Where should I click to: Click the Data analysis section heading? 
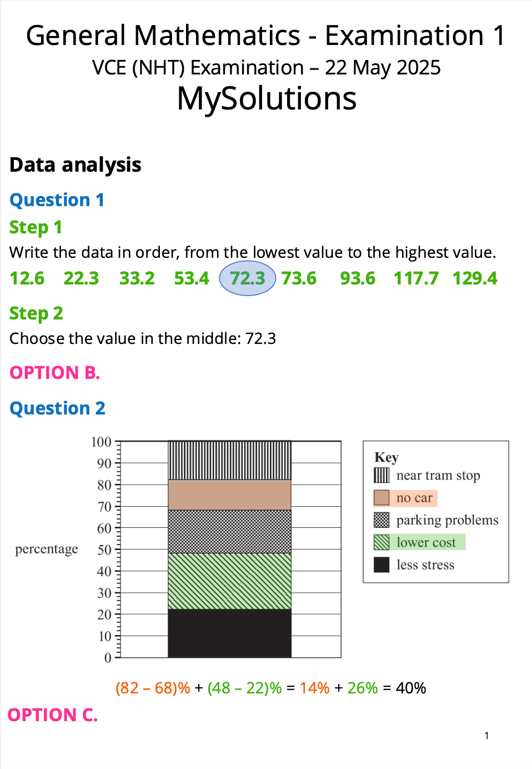coord(76,165)
